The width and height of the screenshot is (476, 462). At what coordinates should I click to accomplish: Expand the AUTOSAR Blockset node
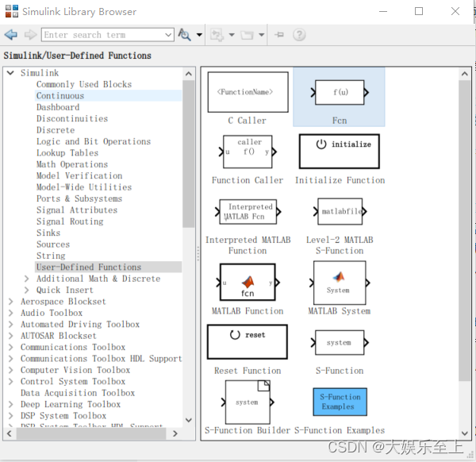(10, 336)
